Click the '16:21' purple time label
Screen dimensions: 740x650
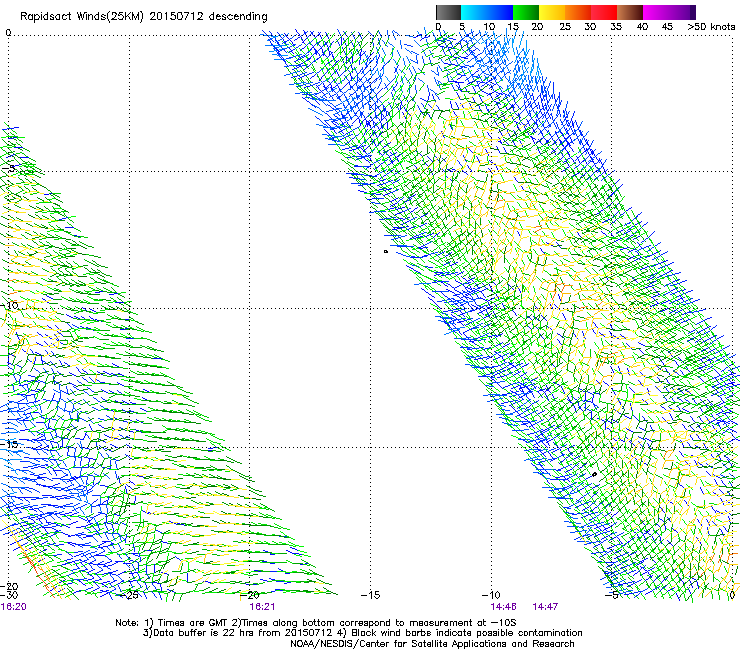coord(262,607)
